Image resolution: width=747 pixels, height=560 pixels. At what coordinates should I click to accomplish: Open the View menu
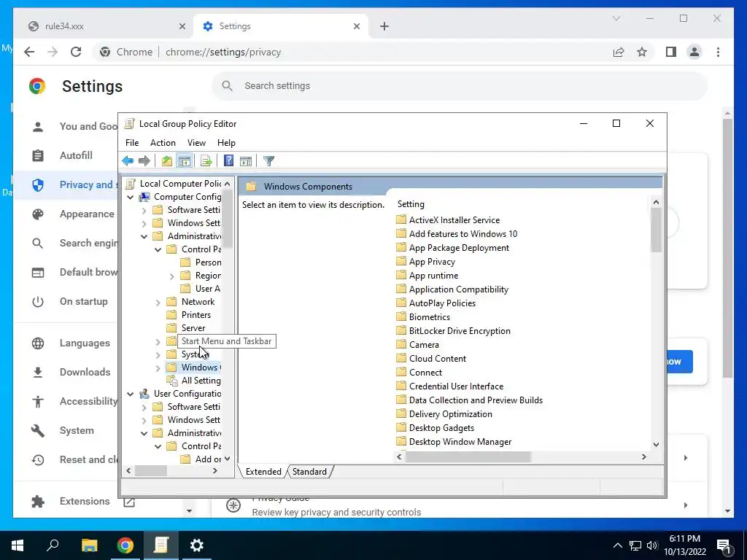pyautogui.click(x=196, y=143)
